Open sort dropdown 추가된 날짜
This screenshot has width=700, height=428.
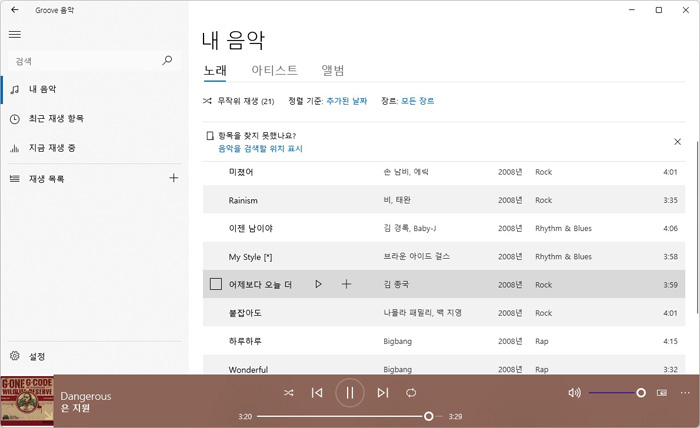tap(347, 101)
